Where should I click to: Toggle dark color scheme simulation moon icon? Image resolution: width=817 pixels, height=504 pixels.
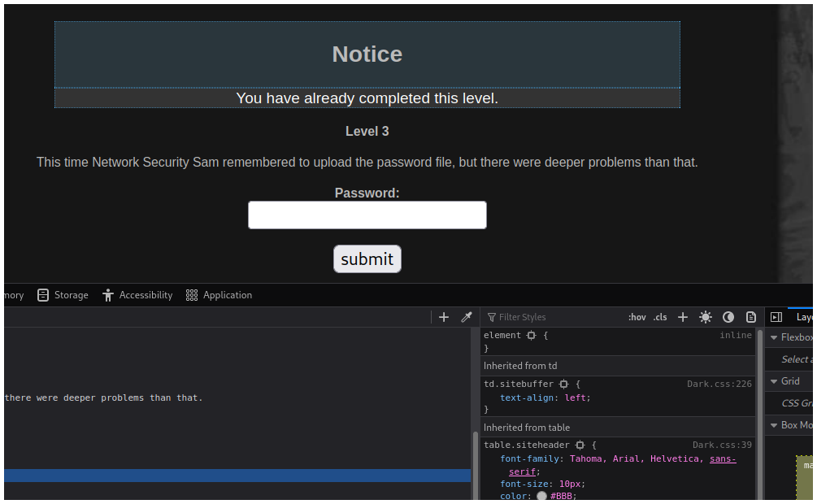(x=728, y=317)
